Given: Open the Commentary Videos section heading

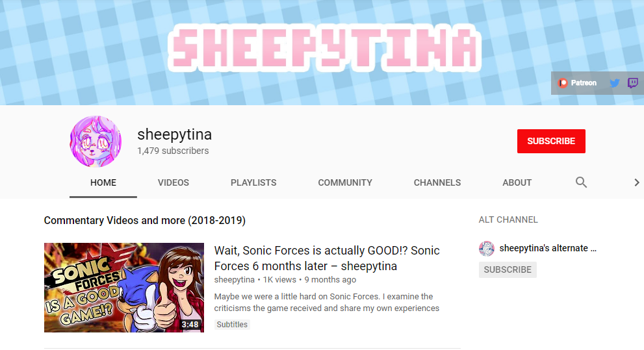Looking at the screenshot, I should (144, 220).
